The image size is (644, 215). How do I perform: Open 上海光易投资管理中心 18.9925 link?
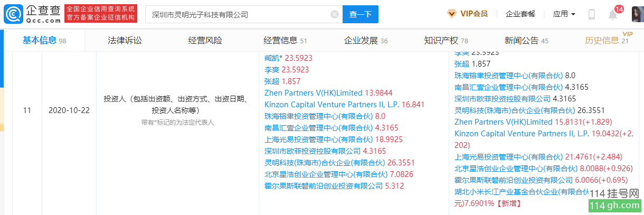(x=318, y=139)
